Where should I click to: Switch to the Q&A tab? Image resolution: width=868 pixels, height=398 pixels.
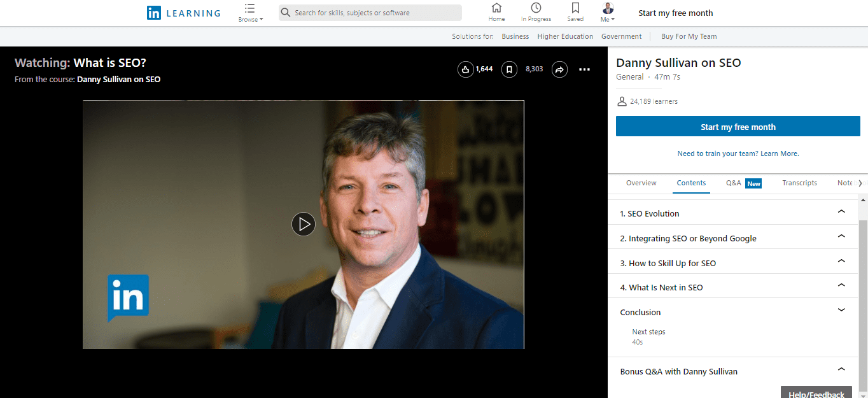734,183
